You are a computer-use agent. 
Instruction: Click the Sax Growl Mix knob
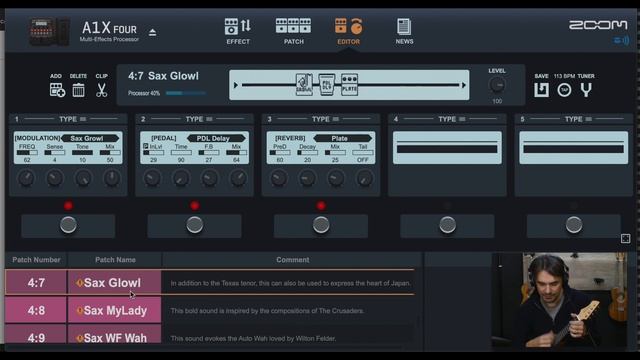111,178
